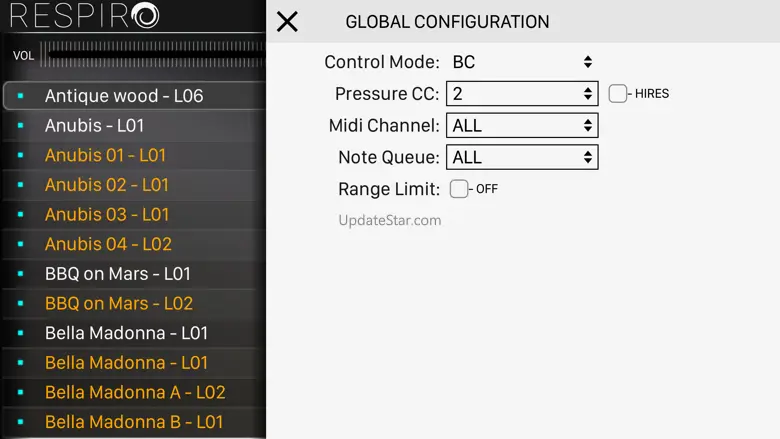Enable the HIRES pressure checkbox
Screen dimensions: 780x439
pyautogui.click(x=618, y=94)
